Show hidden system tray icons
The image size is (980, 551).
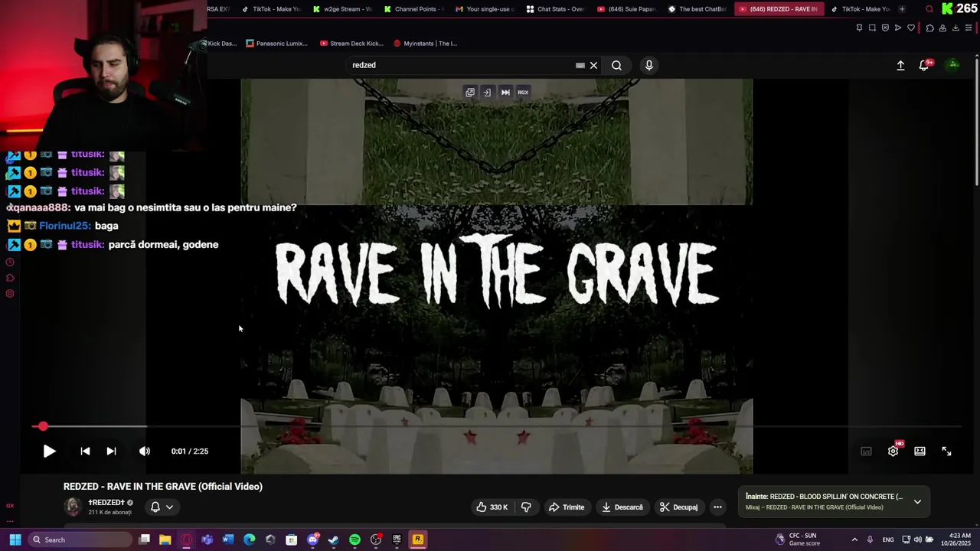(x=854, y=540)
